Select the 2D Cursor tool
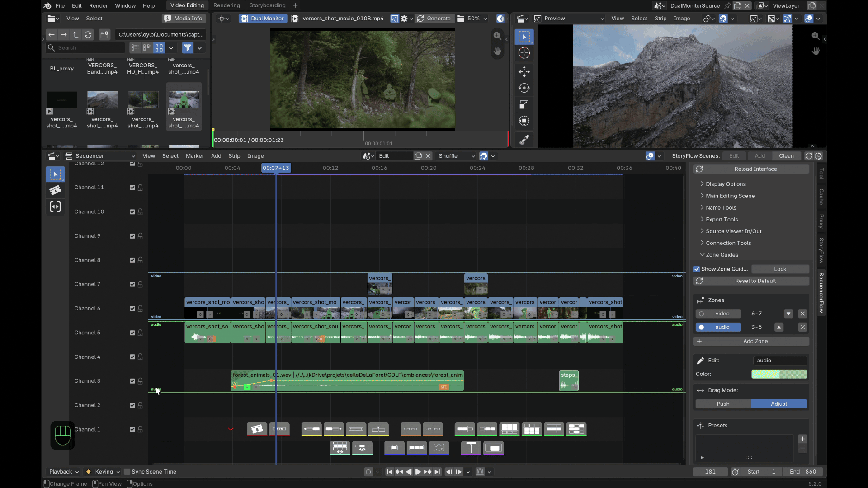The image size is (868, 488). (524, 53)
